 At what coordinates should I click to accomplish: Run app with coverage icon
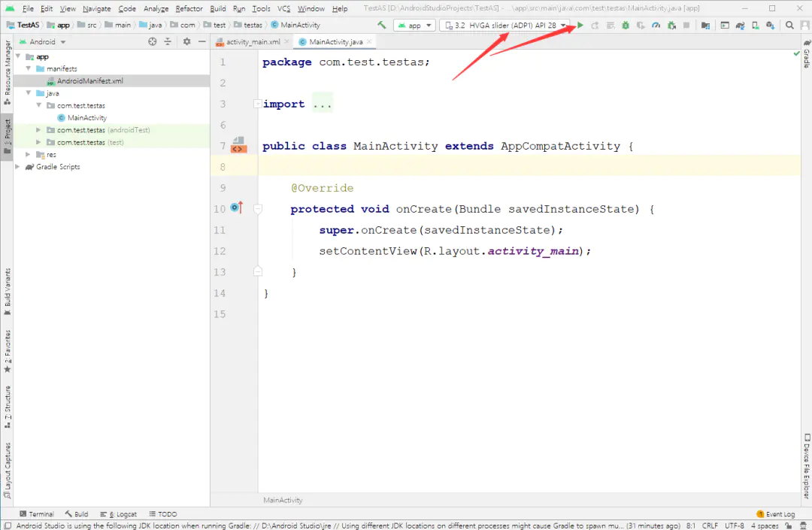[641, 25]
